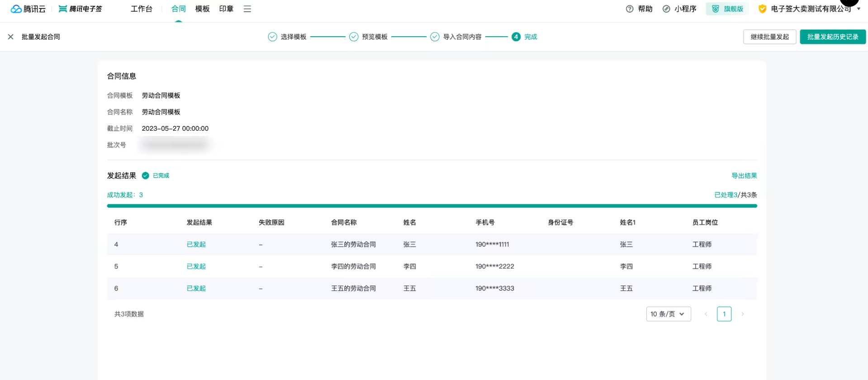
Task: Click 劳动合同模板 value next to 合同模板
Action: (161, 95)
